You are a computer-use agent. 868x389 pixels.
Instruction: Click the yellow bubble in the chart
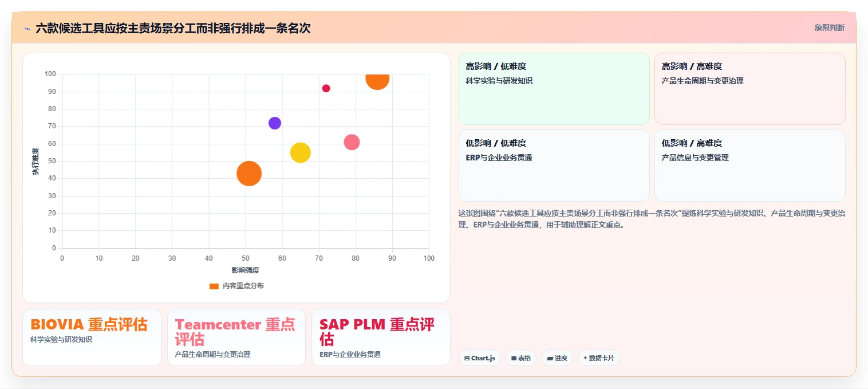[x=301, y=152]
